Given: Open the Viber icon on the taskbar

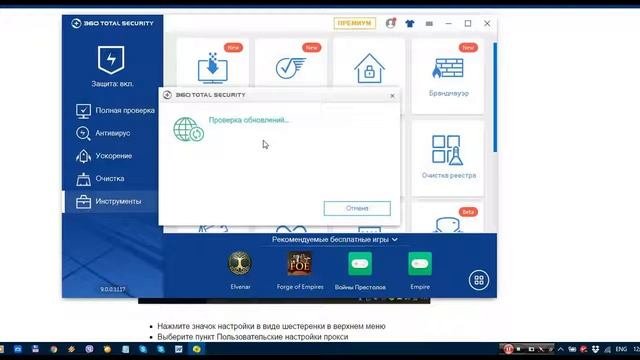Looking at the screenshot, I should 89,349.
